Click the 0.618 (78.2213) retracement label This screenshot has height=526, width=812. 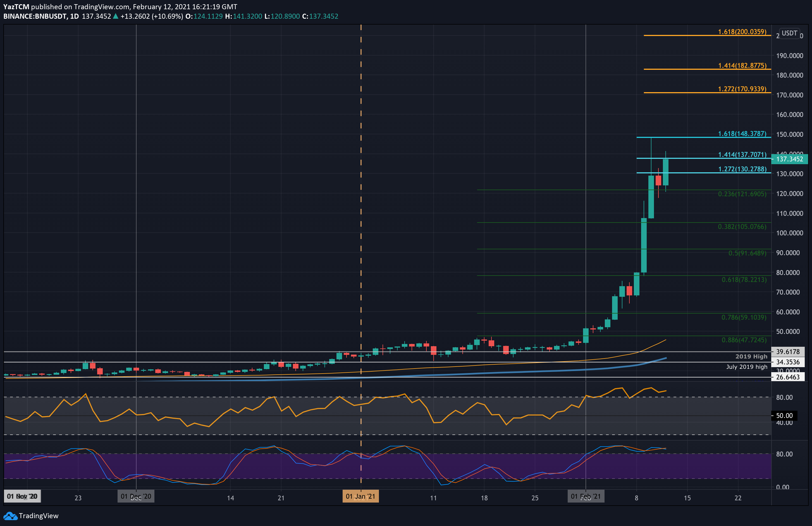pos(744,280)
